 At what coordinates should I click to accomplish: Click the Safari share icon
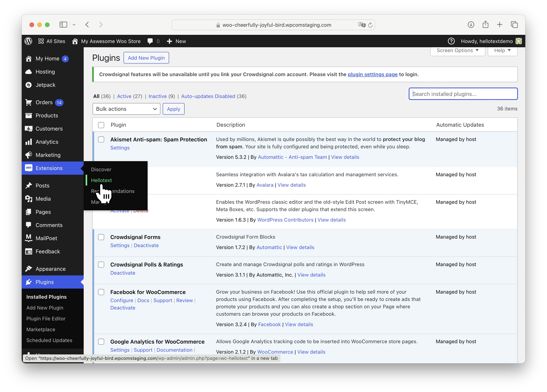coord(485,25)
